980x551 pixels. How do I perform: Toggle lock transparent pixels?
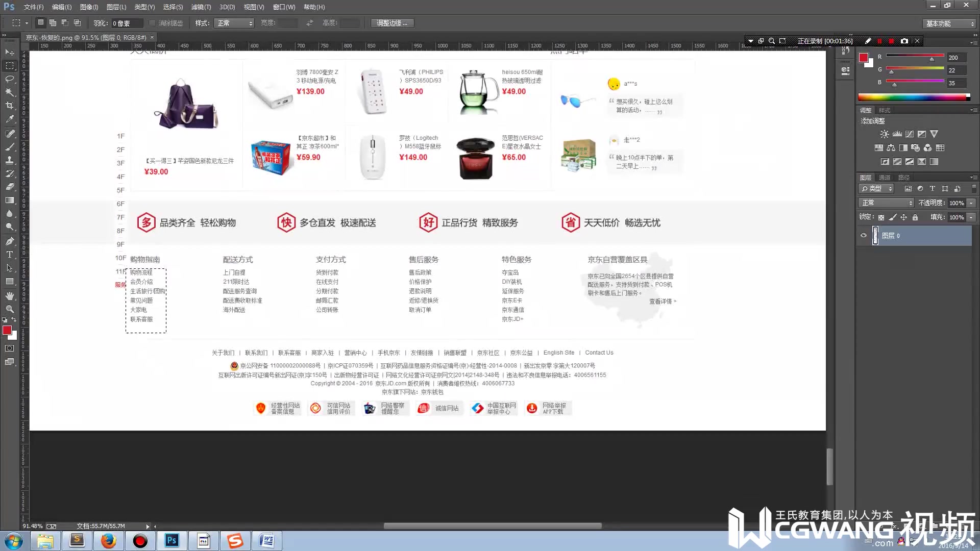point(881,217)
